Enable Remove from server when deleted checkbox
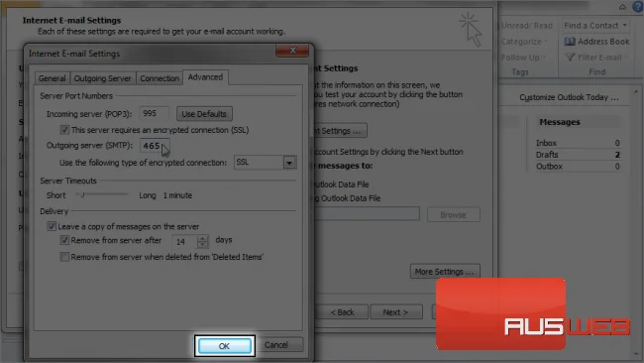This screenshot has height=363, width=644. point(64,257)
